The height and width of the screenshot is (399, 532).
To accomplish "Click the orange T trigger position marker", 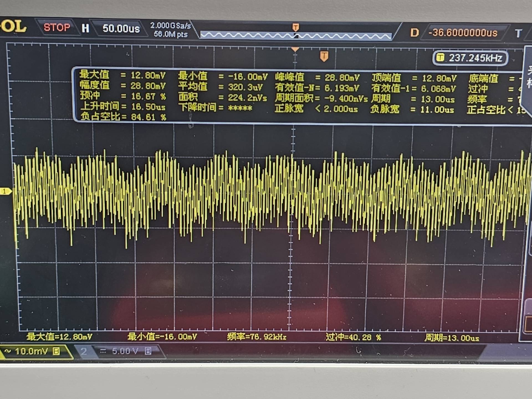I will [324, 56].
